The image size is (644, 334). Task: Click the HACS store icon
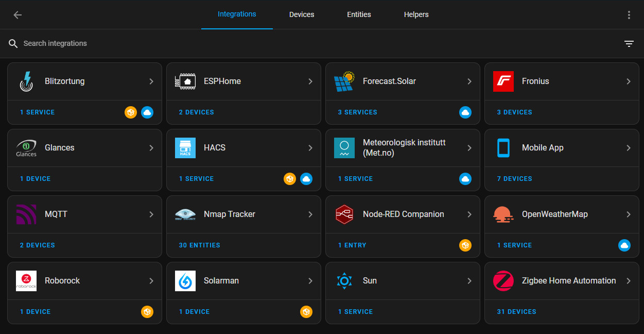(x=185, y=148)
